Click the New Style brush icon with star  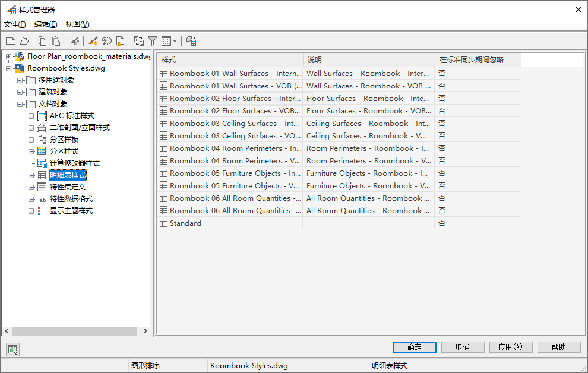(x=93, y=41)
